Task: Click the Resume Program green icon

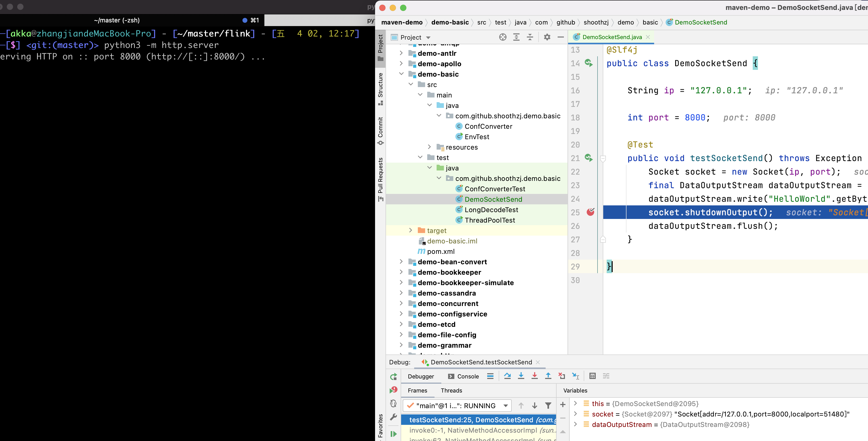Action: point(393,434)
